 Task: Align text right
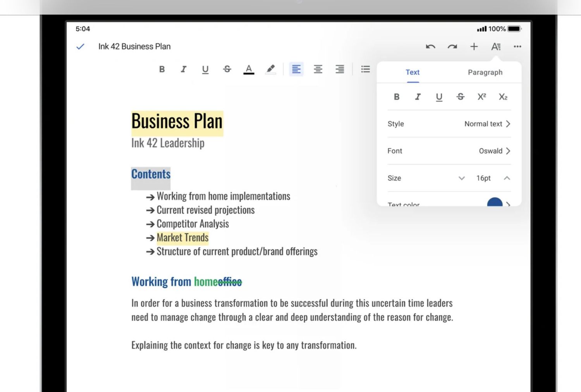point(340,69)
